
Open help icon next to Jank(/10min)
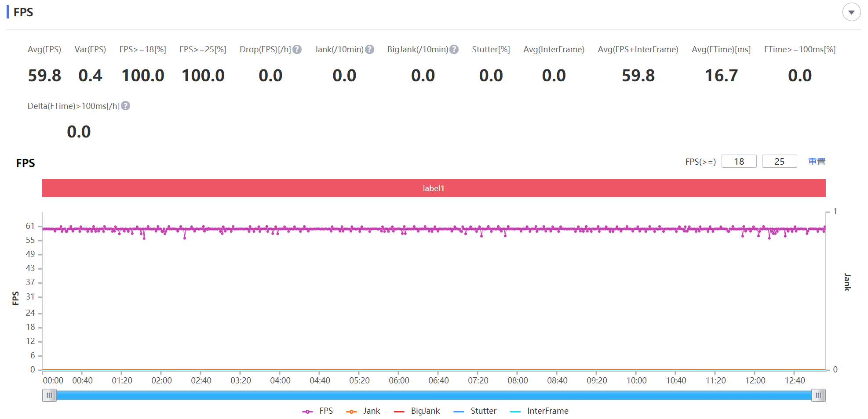click(370, 50)
